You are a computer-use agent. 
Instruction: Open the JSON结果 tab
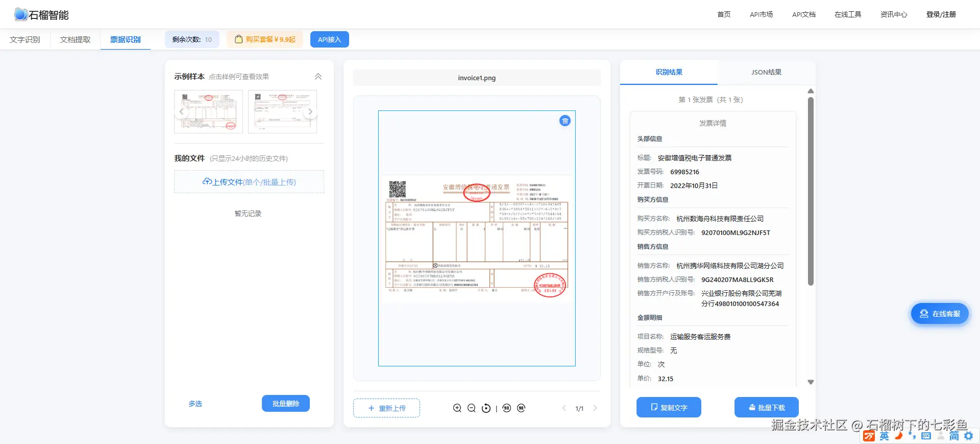click(766, 72)
